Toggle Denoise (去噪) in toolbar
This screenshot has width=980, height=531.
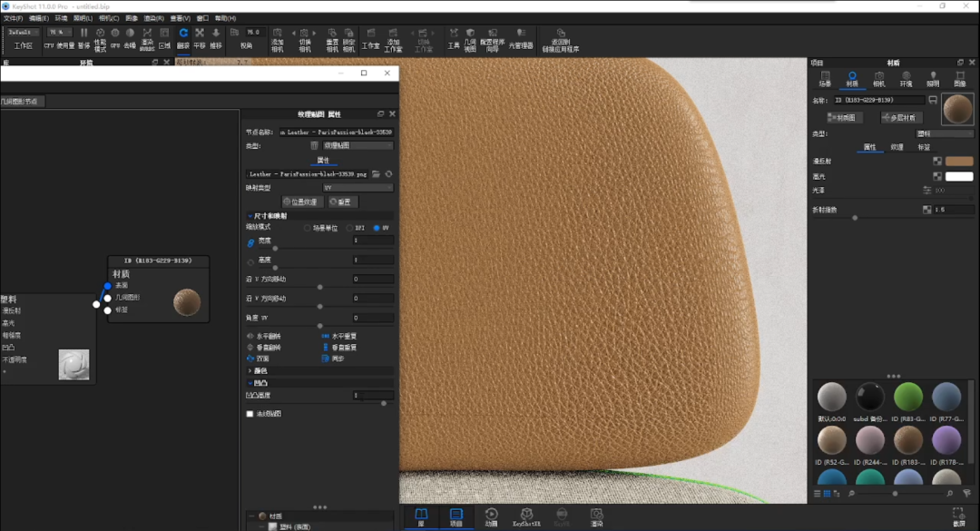coord(130,38)
